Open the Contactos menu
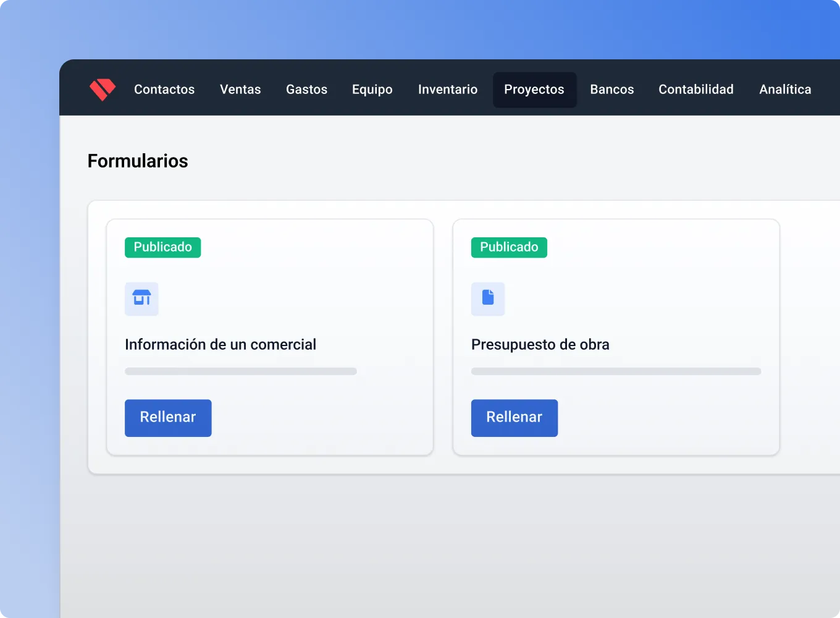840x618 pixels. [164, 90]
